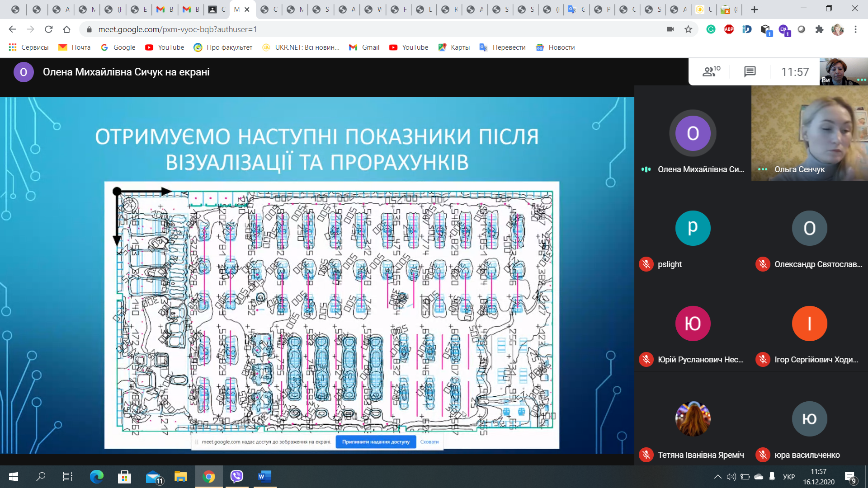Click Припинити надання доступу button

[375, 442]
